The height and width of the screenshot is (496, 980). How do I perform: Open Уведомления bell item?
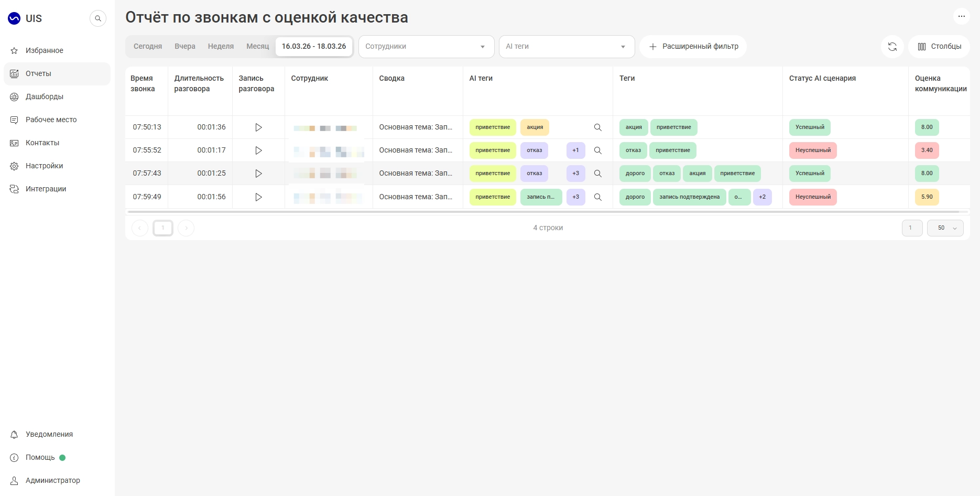click(57, 434)
